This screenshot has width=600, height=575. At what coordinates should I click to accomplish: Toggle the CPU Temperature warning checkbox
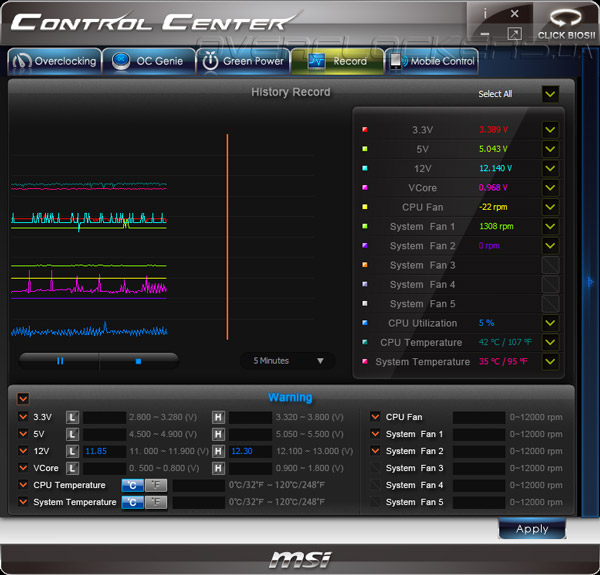pos(23,485)
